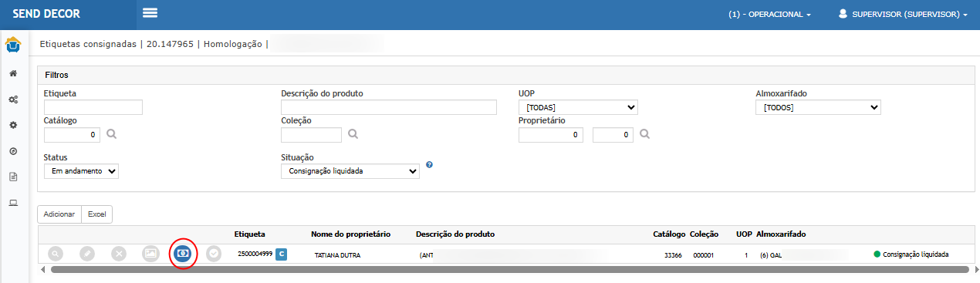This screenshot has width=980, height=283.
Task: Open the single gear settings icon in sidebar
Action: coord(13,125)
